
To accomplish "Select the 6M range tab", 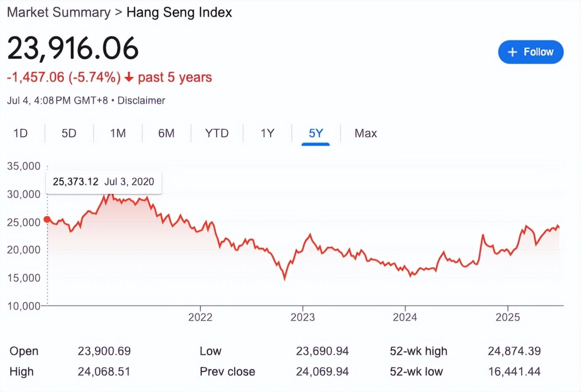I will click(x=166, y=133).
